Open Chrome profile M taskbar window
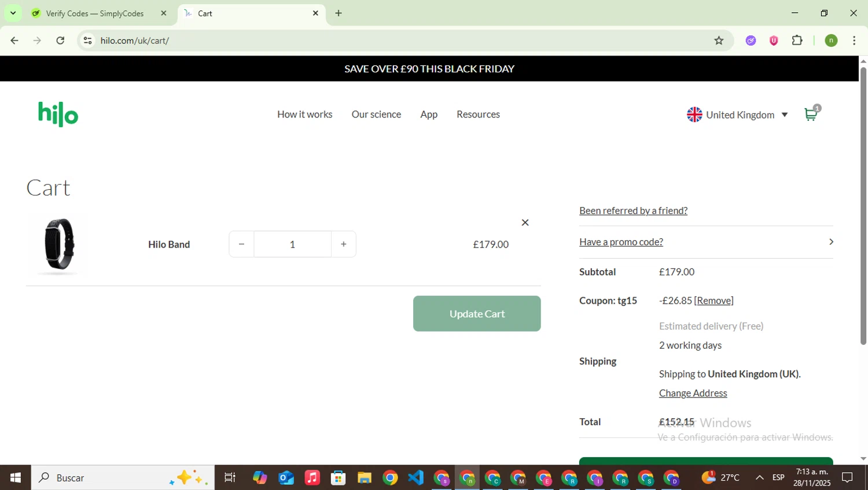The height and width of the screenshot is (490, 868). click(x=518, y=478)
